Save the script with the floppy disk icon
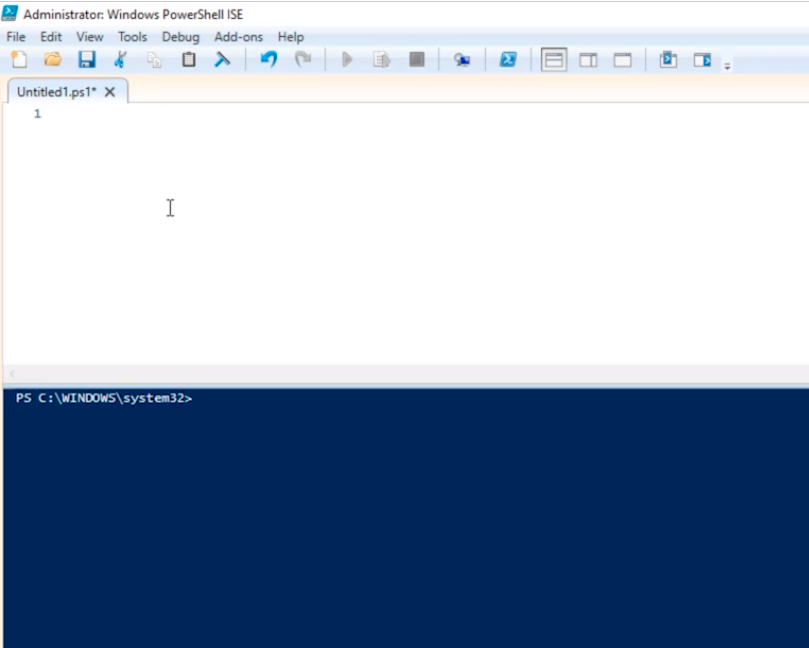The image size is (809, 648). 87,60
